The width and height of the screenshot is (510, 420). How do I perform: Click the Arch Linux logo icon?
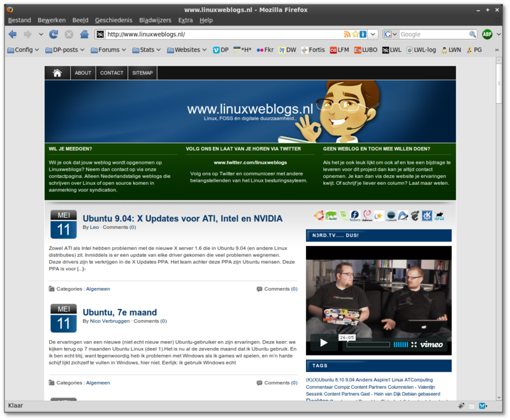(x=403, y=215)
